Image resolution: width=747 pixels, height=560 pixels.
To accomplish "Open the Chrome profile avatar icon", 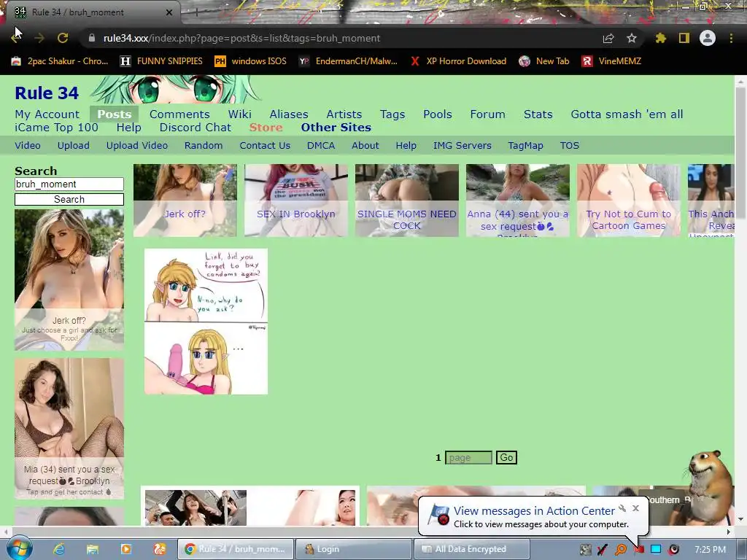I will 708,38.
